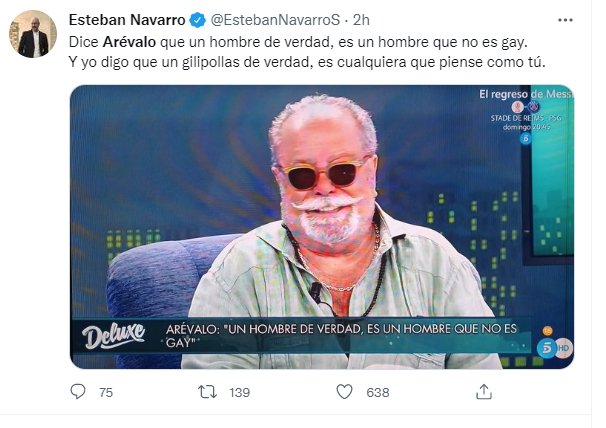Open the share tweet upload icon
606x428 pixels.
coord(483,392)
